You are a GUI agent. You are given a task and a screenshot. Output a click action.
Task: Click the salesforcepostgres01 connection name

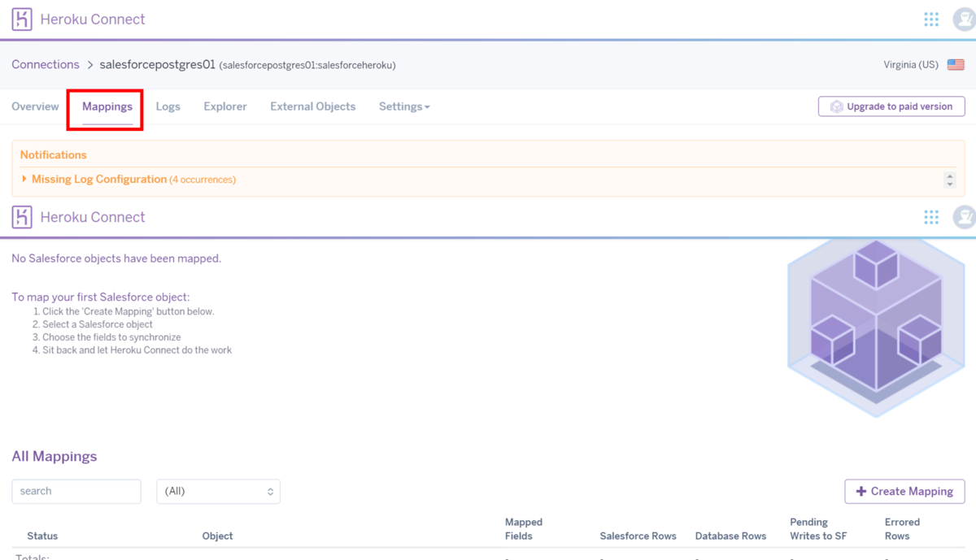157,65
